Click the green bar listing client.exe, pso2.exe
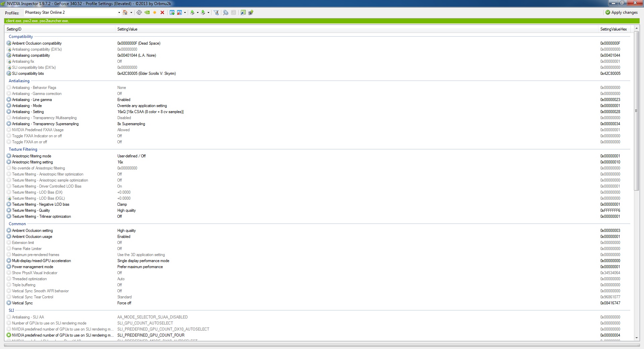Screen dimensions: 644x349 pos(322,21)
